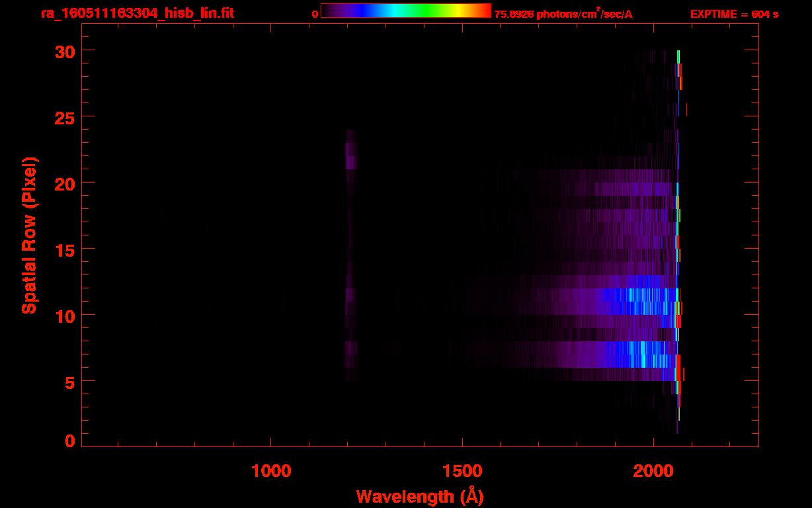
Task: Click the Spatial Row (Pixel) axis title
Action: pyautogui.click(x=29, y=235)
